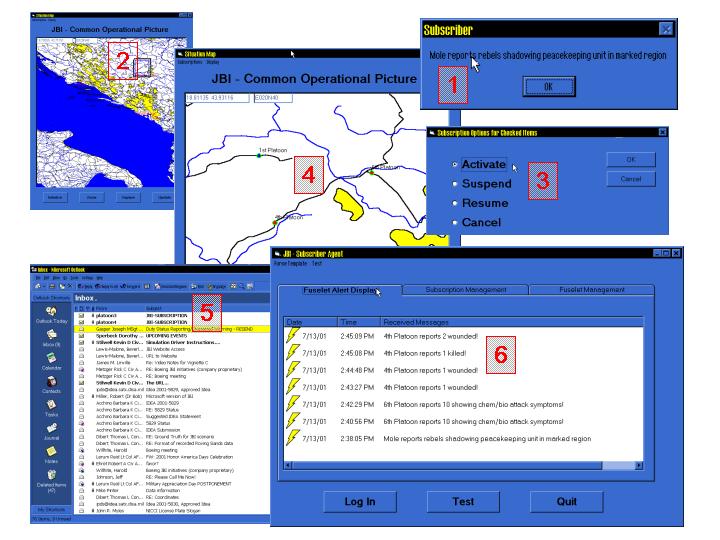Click the E020N40 field on Situation Map
Screen dimensions: 720x540
click(273, 98)
